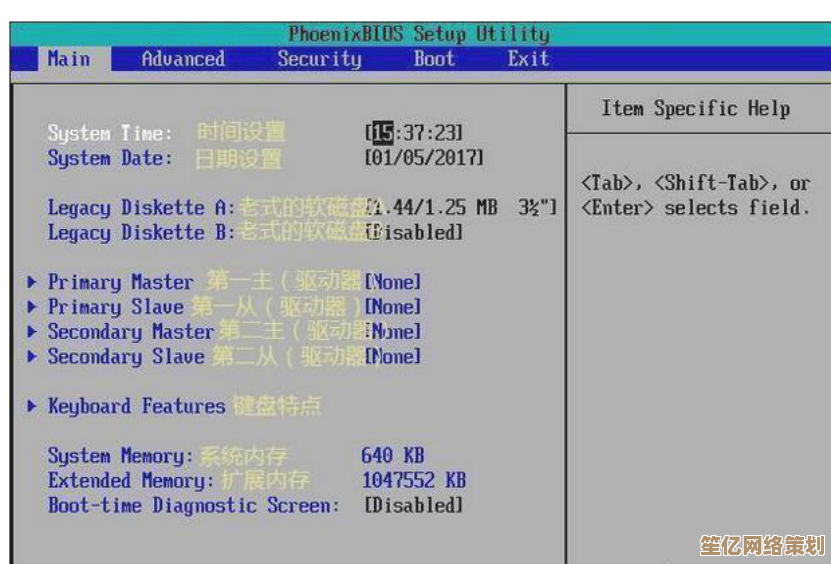Image resolution: width=831 pixels, height=564 pixels.
Task: Toggle Boot-time Diagnostic Screen Disabled value
Action: (x=414, y=505)
